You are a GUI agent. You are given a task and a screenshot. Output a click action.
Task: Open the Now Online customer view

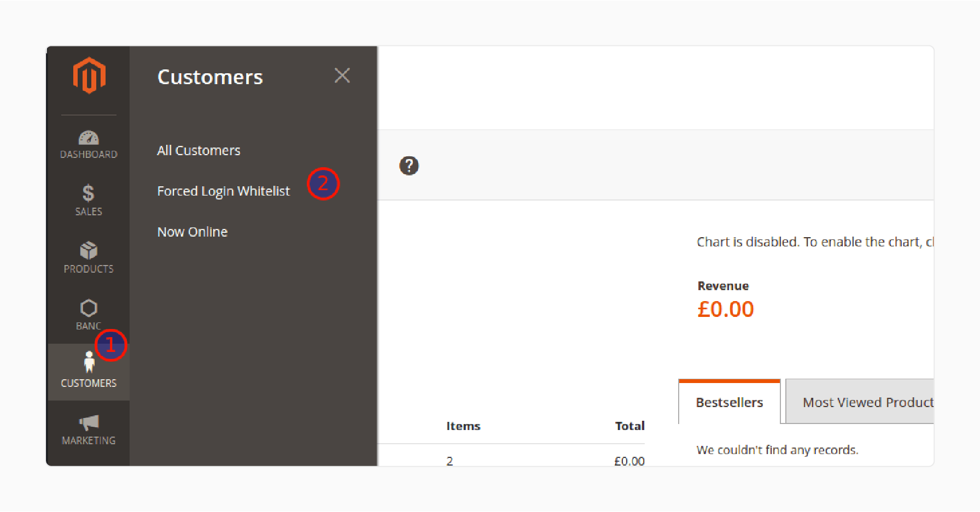pyautogui.click(x=192, y=231)
